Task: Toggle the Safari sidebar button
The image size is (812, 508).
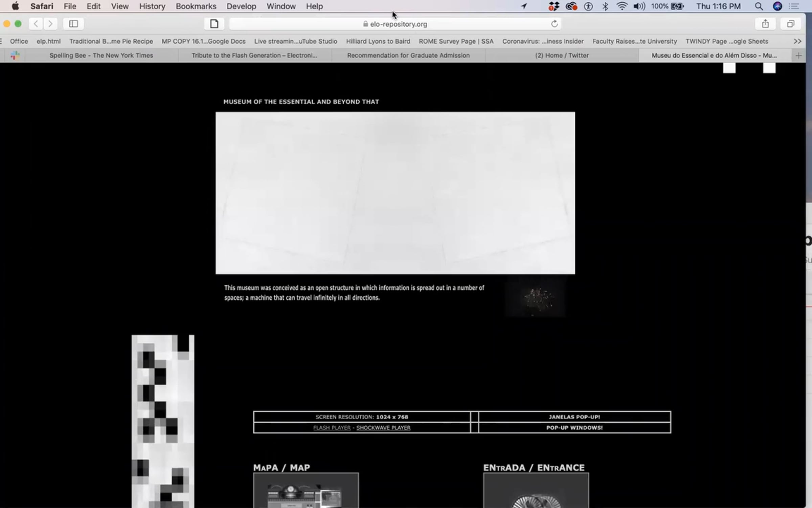Action: (73, 24)
